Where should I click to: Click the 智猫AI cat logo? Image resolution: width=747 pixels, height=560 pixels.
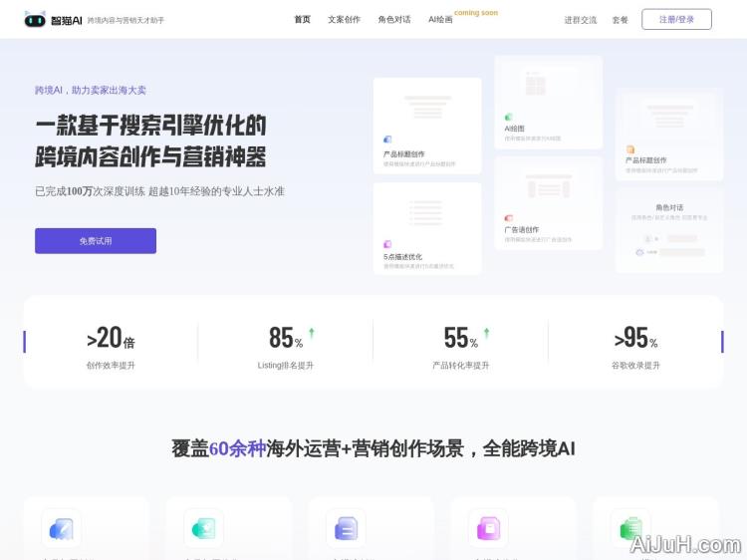pyautogui.click(x=35, y=19)
